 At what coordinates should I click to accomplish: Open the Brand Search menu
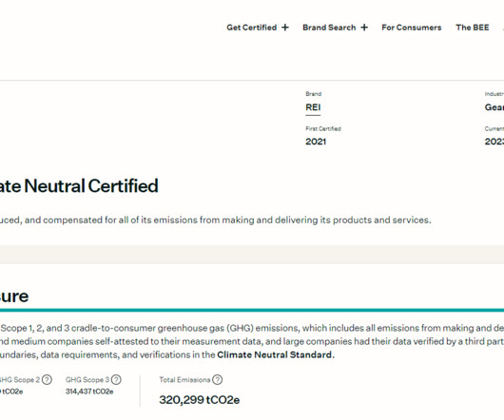click(329, 28)
